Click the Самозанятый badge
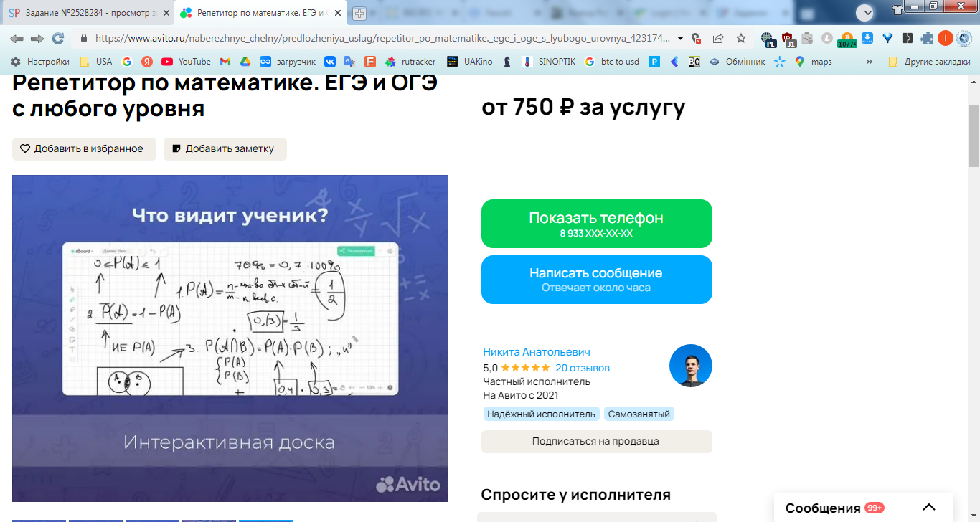980x522 pixels. 639,414
